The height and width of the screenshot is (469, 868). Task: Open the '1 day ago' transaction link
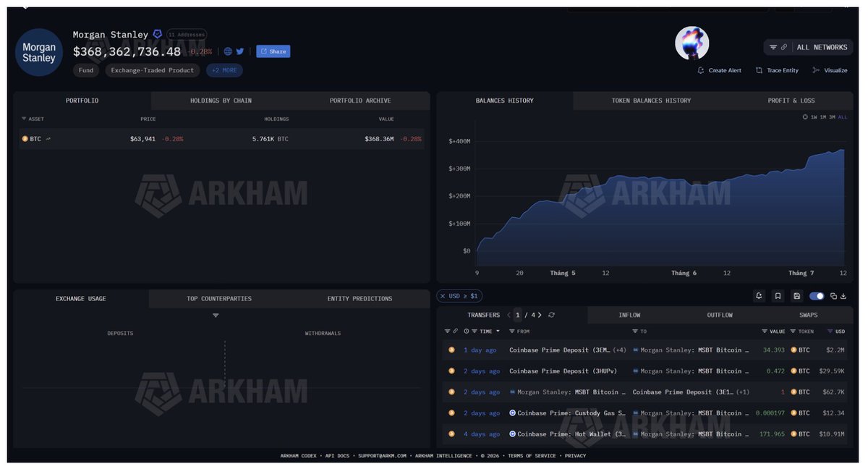click(480, 350)
